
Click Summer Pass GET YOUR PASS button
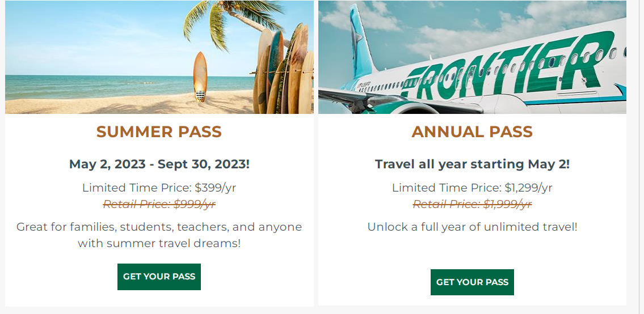(159, 277)
